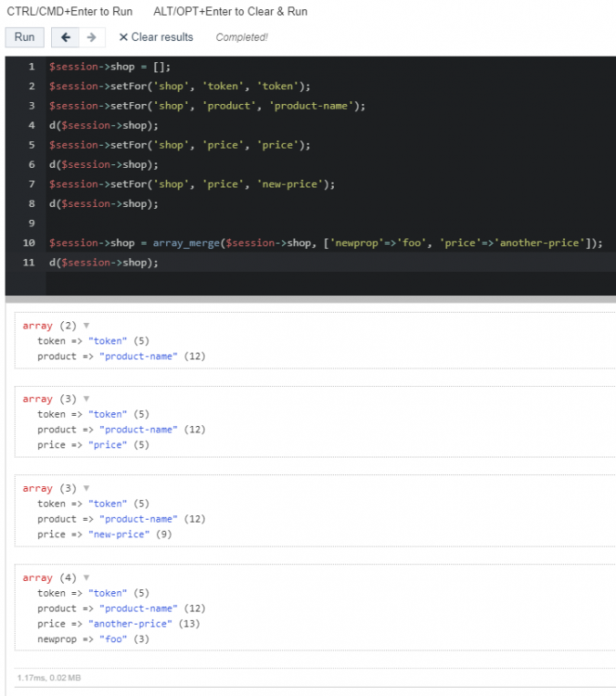Click code line 1 $session->shop = []
The width and height of the screenshot is (616, 696).
[109, 67]
